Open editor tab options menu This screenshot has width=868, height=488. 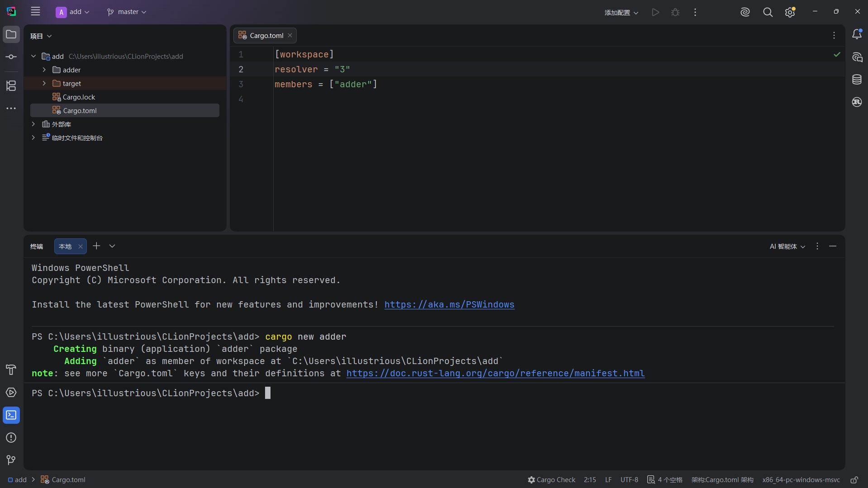point(834,35)
